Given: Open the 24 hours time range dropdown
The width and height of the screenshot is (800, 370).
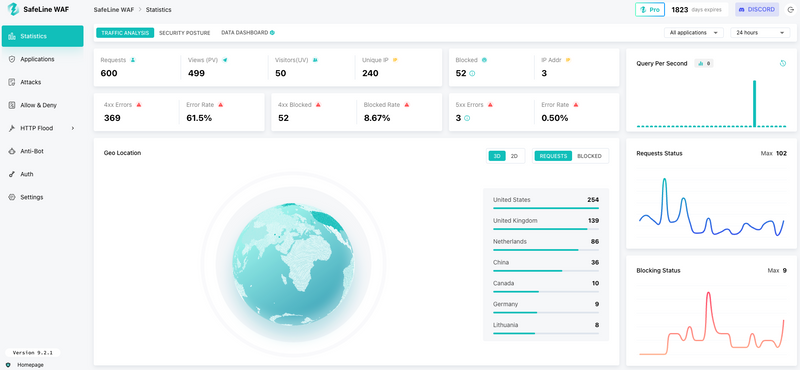Looking at the screenshot, I should click(760, 33).
